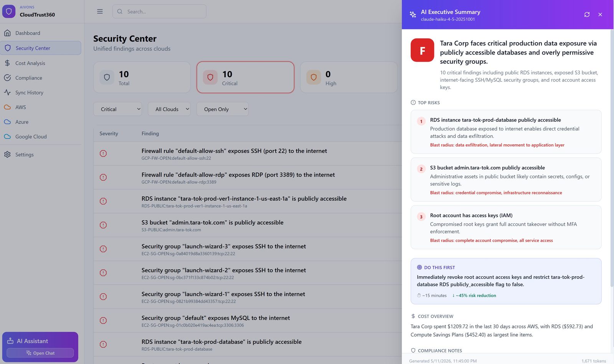
Task: Open the All Clouds filter dropdown
Action: [x=169, y=109]
